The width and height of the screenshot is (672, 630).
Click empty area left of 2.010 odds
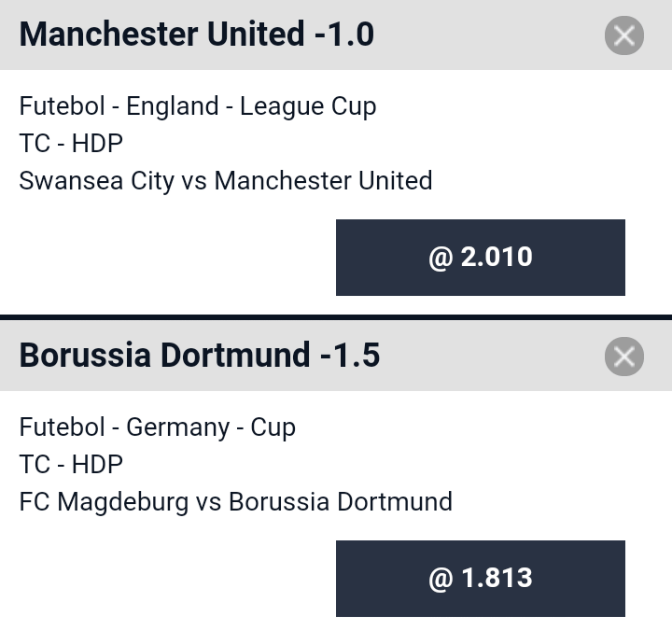pyautogui.click(x=168, y=258)
